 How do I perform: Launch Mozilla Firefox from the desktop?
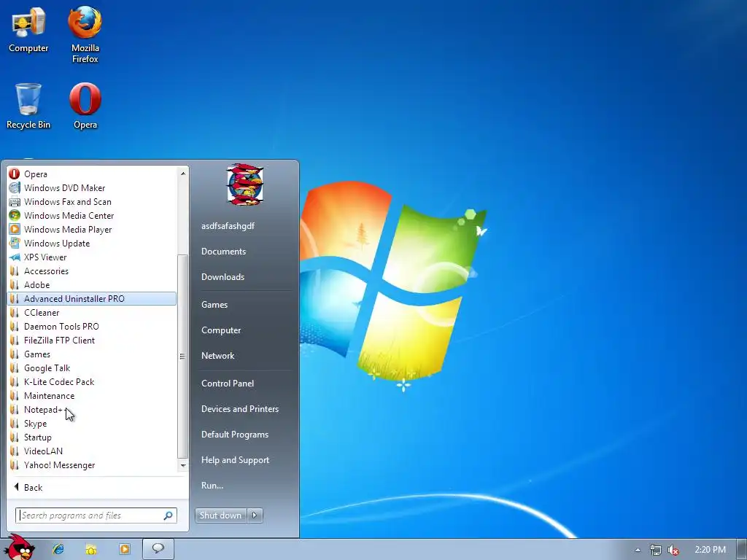coord(85,34)
